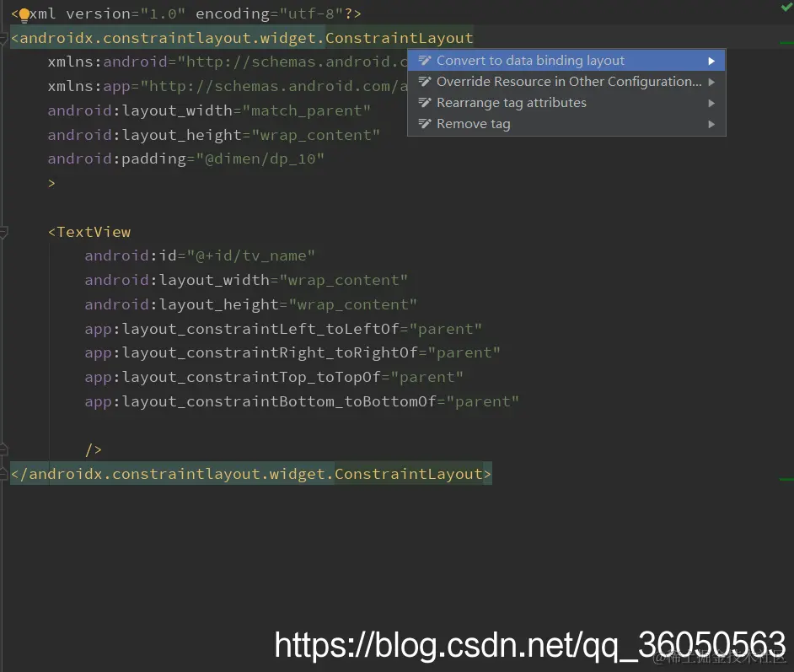Click the closing ConstraintLayout tag

click(250, 474)
